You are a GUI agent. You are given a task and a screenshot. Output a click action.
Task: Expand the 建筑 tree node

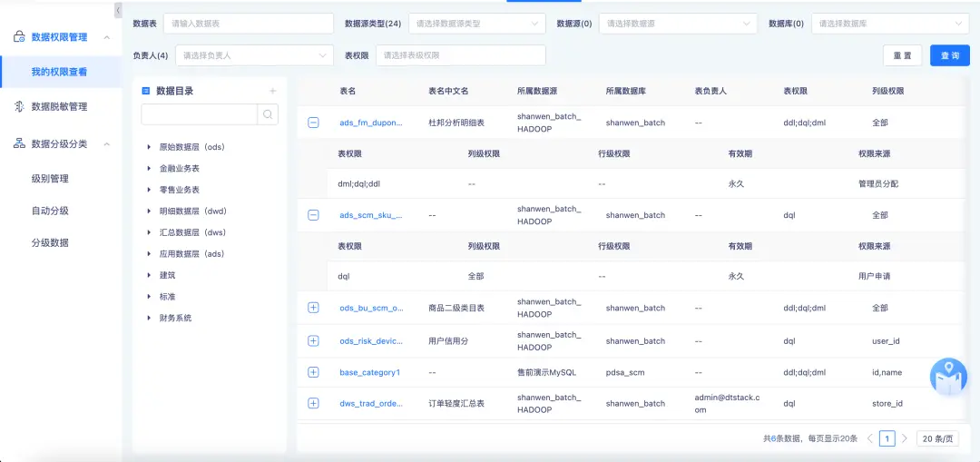coord(149,275)
